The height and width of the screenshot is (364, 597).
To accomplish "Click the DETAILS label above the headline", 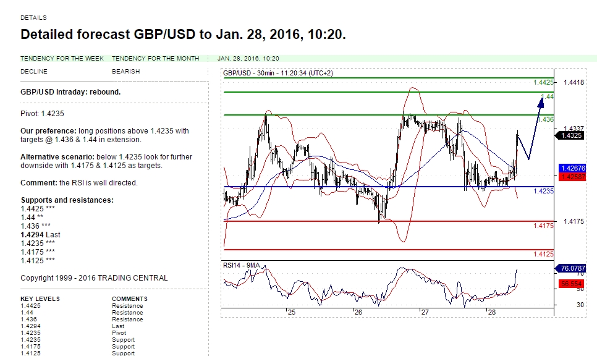I will [33, 17].
